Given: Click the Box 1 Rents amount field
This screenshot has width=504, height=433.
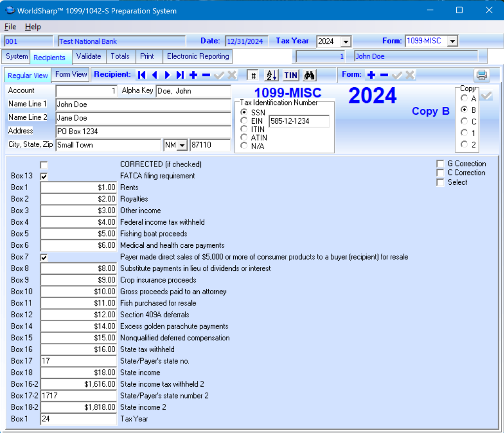Looking at the screenshot, I should (x=78, y=188).
